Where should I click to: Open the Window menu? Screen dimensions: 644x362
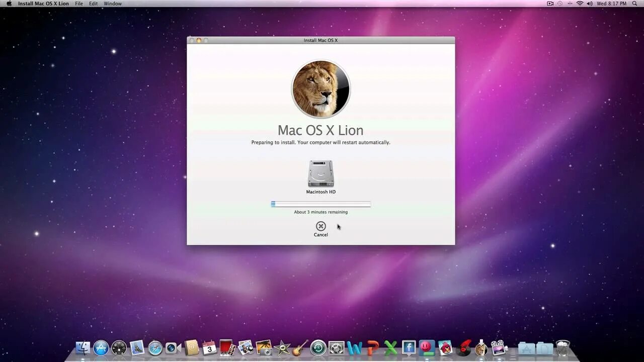[113, 4]
